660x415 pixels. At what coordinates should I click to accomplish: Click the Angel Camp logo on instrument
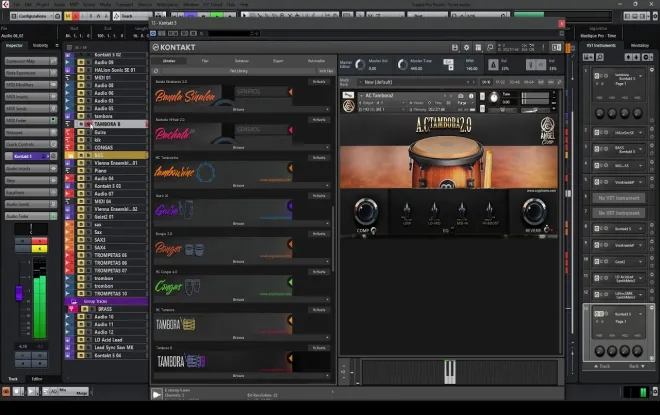[x=547, y=131]
